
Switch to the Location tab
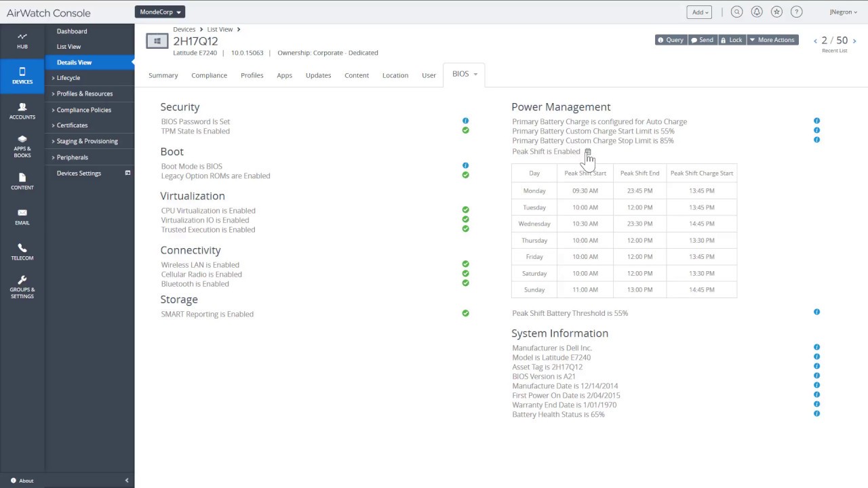(395, 75)
